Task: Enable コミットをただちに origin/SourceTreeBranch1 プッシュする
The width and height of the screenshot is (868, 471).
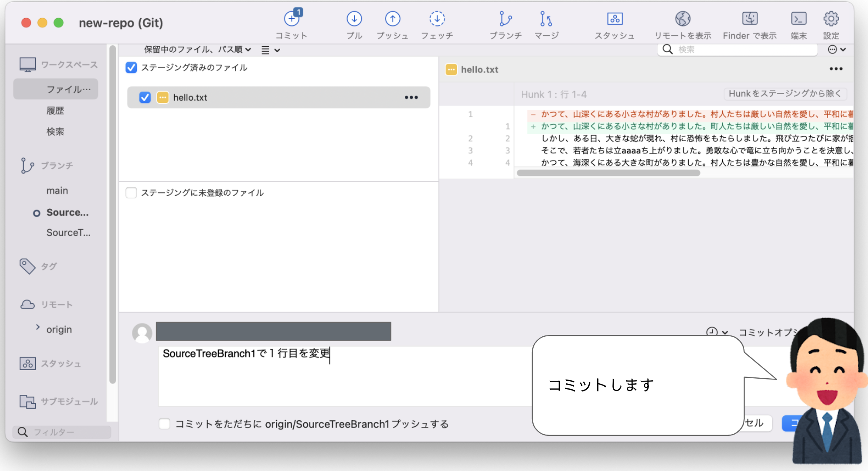Action: point(164,424)
